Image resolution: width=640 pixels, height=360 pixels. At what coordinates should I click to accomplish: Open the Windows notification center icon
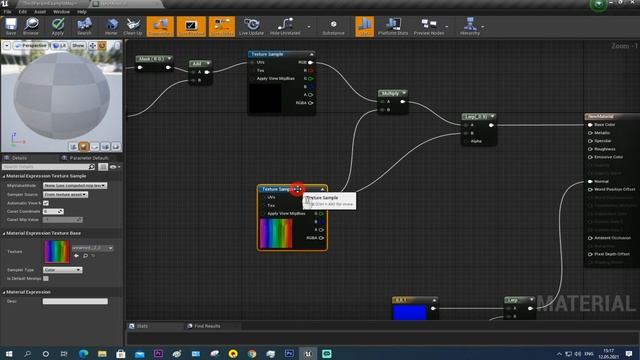(629, 353)
